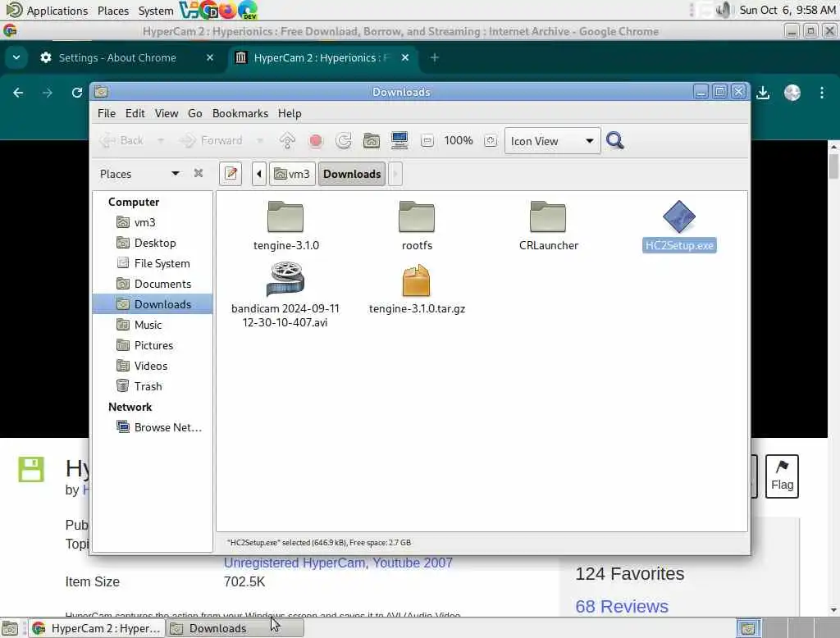840x638 pixels.
Task: Click the Chrome downloads icon
Action: (x=763, y=93)
